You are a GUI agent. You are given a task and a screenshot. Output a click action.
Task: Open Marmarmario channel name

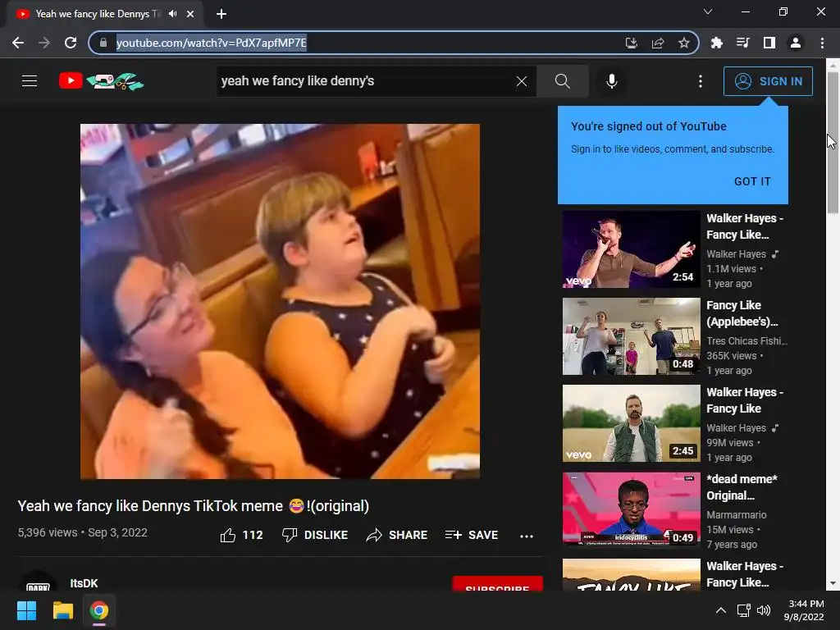(x=736, y=514)
